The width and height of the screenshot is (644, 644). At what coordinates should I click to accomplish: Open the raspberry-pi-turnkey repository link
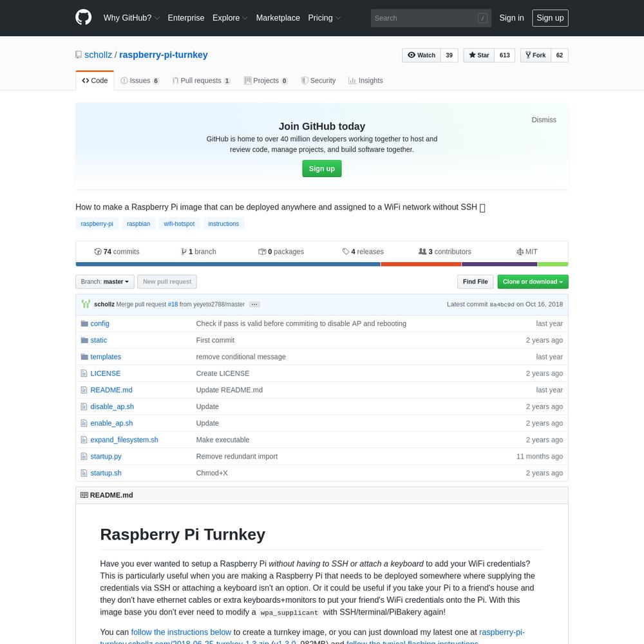coord(164,55)
